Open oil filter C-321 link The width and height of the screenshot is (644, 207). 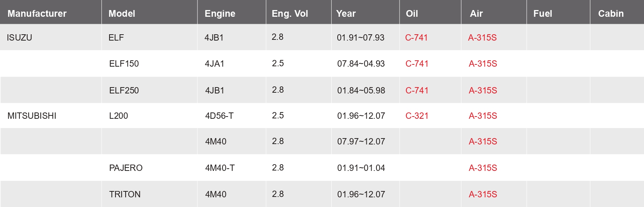[x=417, y=116]
